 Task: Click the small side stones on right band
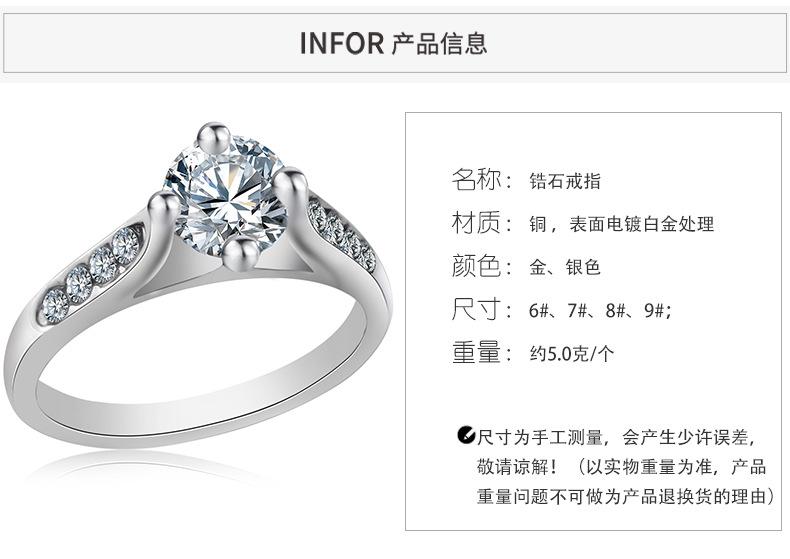[342, 235]
